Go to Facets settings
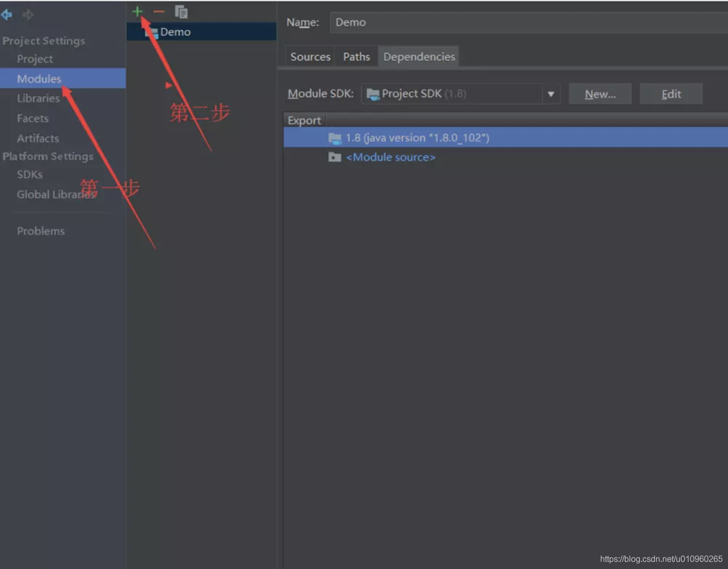 (x=32, y=118)
